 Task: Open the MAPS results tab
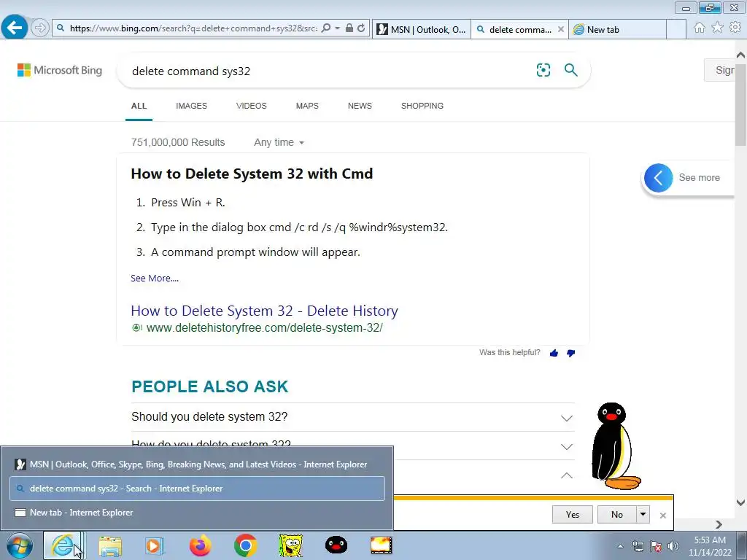point(307,106)
